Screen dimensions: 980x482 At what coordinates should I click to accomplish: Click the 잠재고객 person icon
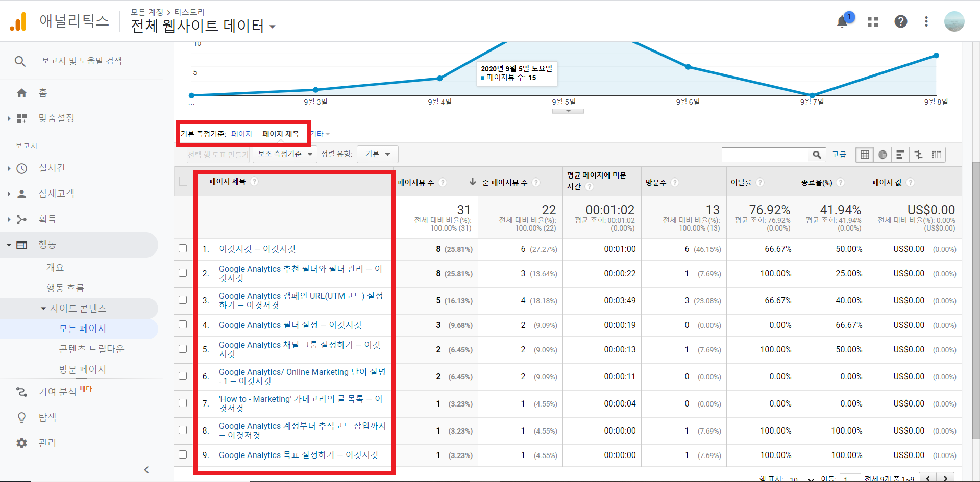21,194
